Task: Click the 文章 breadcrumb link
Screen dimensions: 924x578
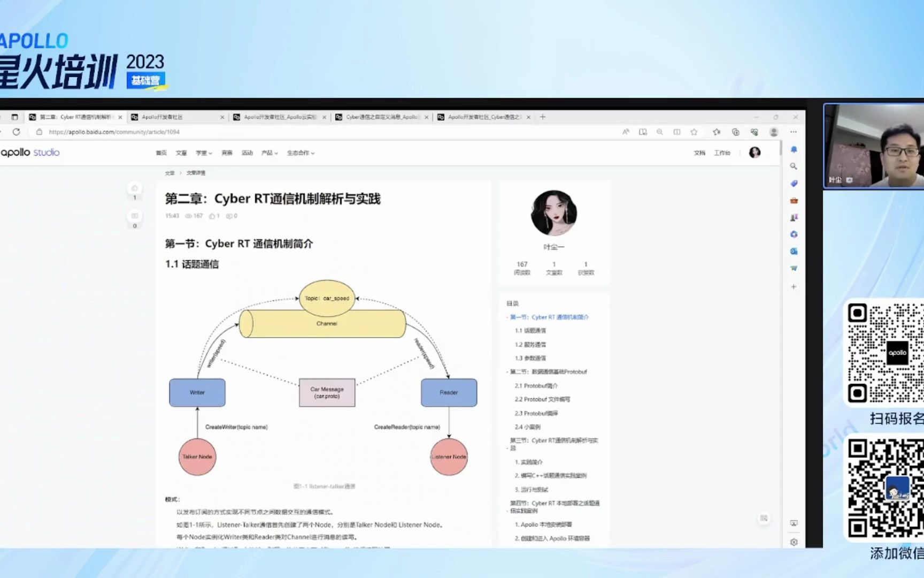Action: point(170,173)
